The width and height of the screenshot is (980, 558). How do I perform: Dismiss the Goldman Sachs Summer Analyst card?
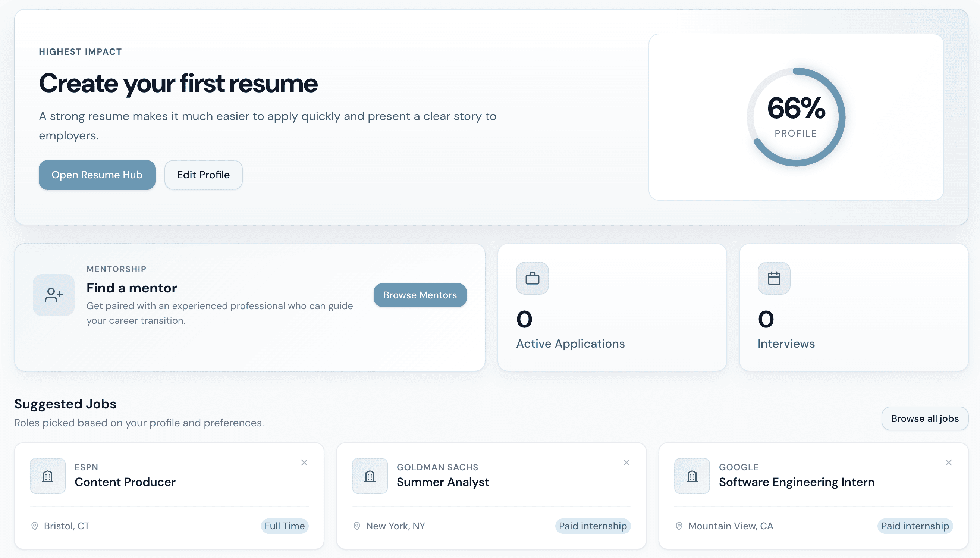tap(626, 463)
